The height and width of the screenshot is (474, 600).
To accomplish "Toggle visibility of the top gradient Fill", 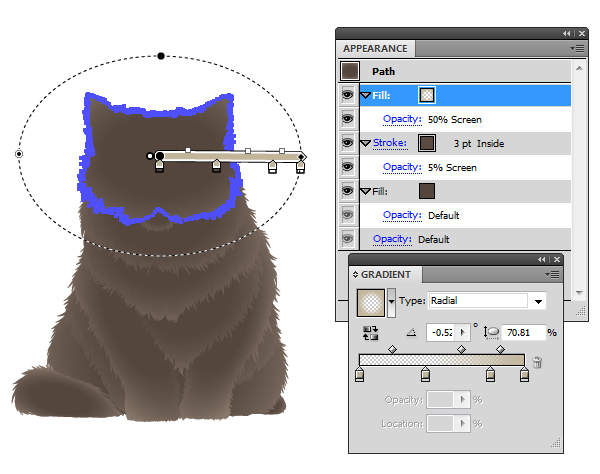I will (347, 94).
